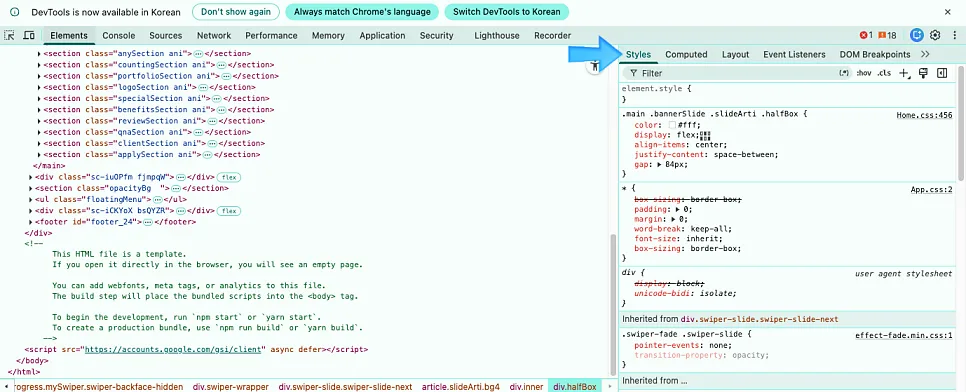The height and width of the screenshot is (392, 966).
Task: Toggle rendering emulations paintbrush icon
Action: tap(923, 73)
